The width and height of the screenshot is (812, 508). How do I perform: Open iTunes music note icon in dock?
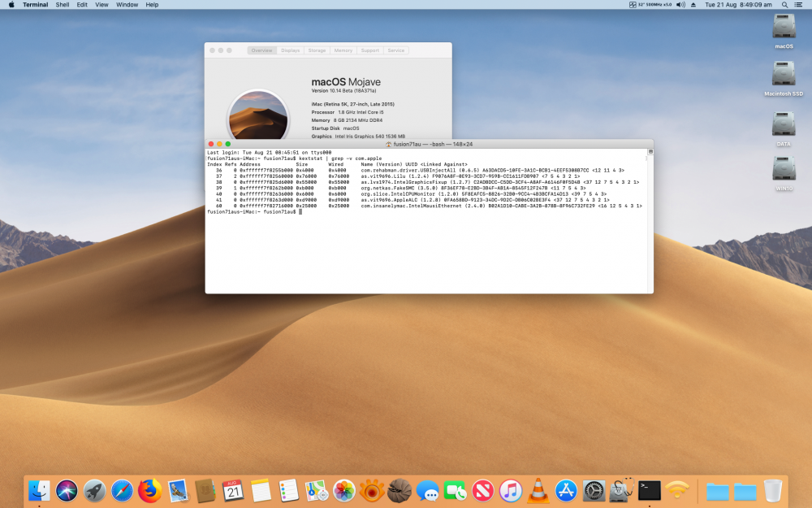click(511, 490)
